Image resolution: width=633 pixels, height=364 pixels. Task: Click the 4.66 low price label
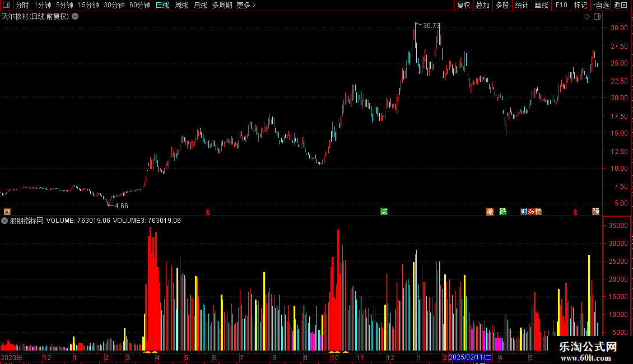coord(121,206)
